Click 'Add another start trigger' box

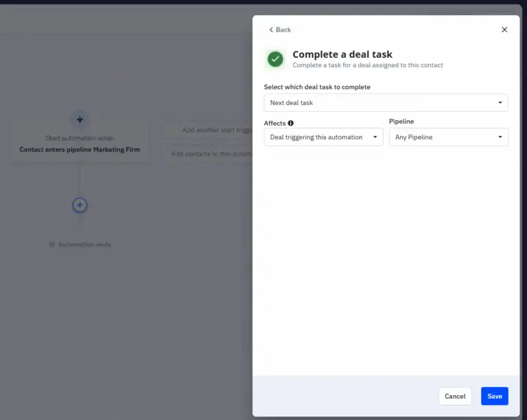coord(207,130)
